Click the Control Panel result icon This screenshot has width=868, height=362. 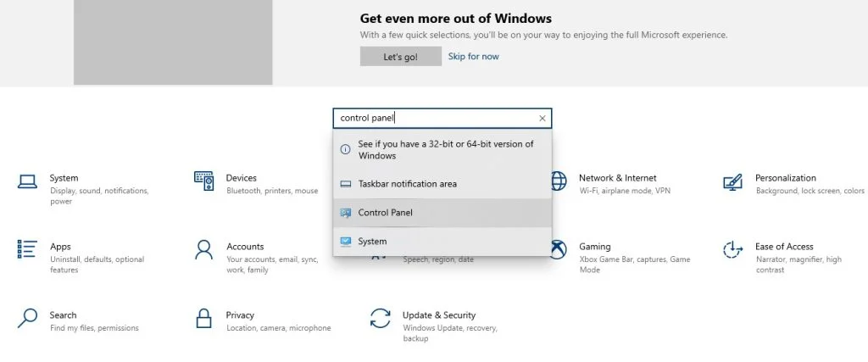click(x=346, y=213)
